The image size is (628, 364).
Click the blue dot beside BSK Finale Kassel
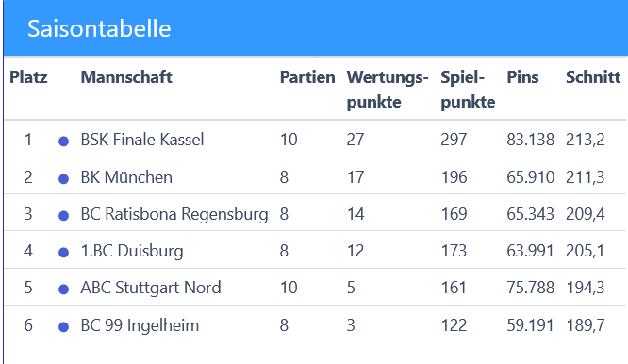(x=63, y=141)
